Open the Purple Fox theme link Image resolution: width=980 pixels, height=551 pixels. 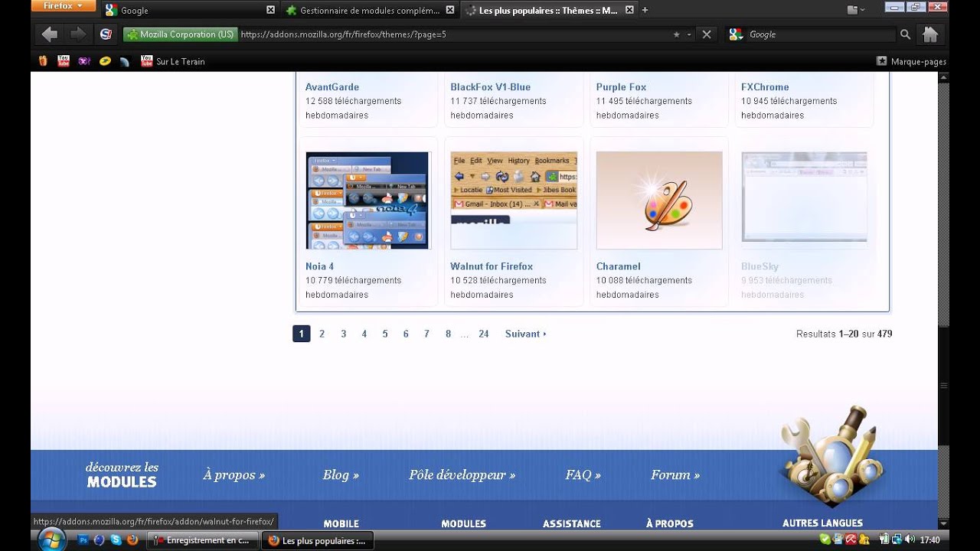622,87
